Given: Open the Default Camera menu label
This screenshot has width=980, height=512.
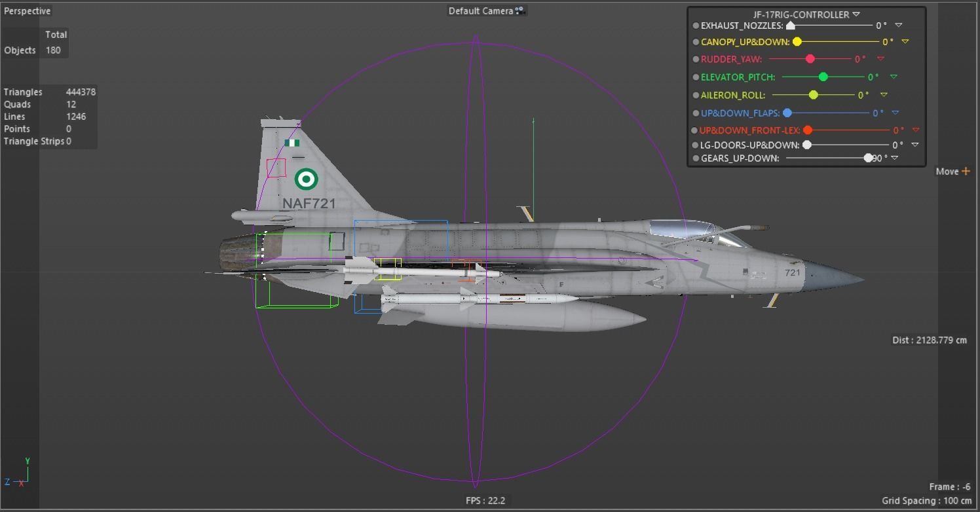Looking at the screenshot, I should pyautogui.click(x=481, y=10).
